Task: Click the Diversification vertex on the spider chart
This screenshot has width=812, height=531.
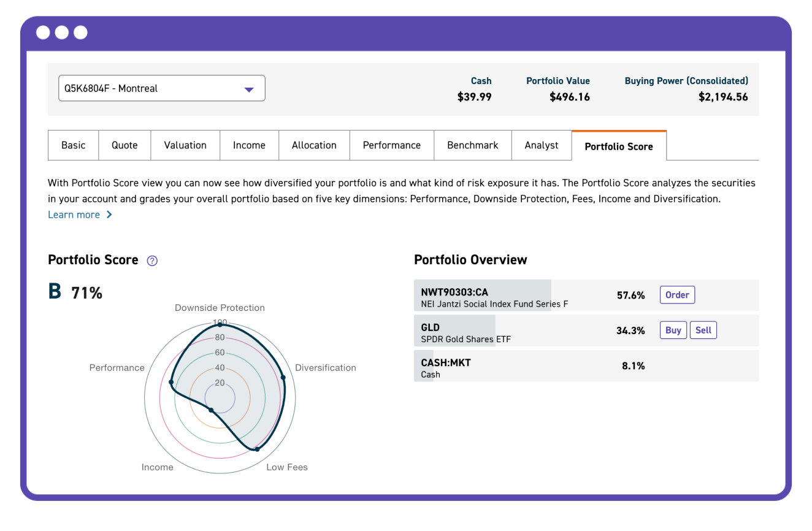Action: click(283, 376)
